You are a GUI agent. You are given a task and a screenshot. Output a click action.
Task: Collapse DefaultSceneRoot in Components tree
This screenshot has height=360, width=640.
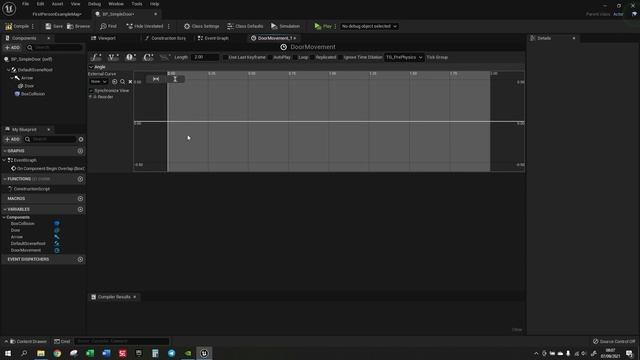click(9, 70)
